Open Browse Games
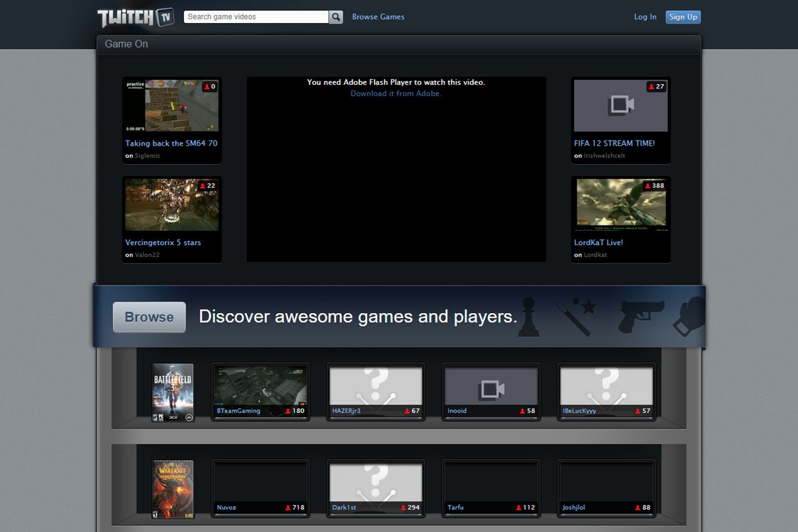 [x=378, y=16]
